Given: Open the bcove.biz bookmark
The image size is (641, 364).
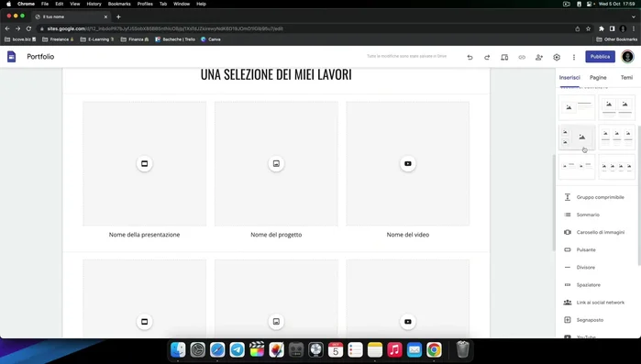Looking at the screenshot, I should point(20,39).
